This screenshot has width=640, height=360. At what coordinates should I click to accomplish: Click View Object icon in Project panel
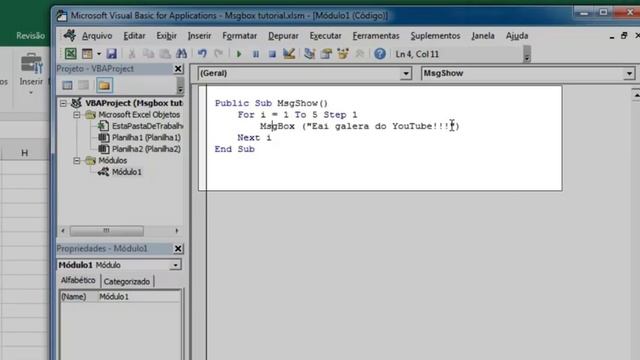point(84,85)
